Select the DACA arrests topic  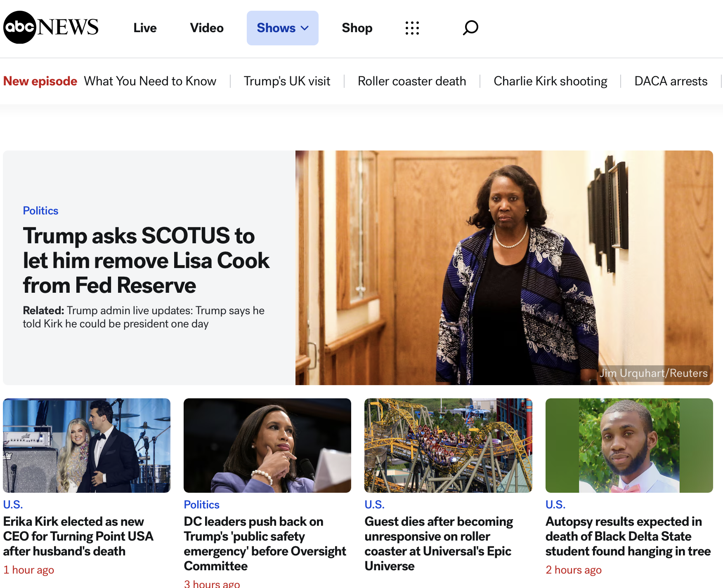click(671, 81)
